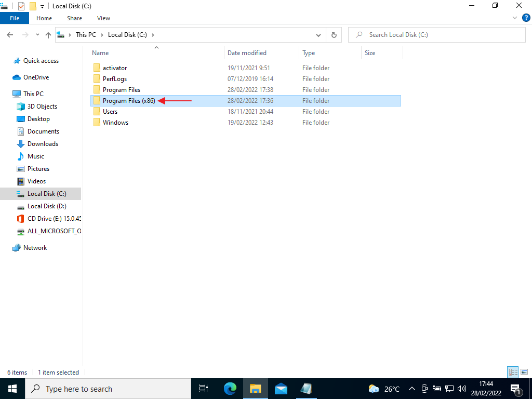Switch to the View ribbon tab
The image size is (532, 399).
(103, 18)
